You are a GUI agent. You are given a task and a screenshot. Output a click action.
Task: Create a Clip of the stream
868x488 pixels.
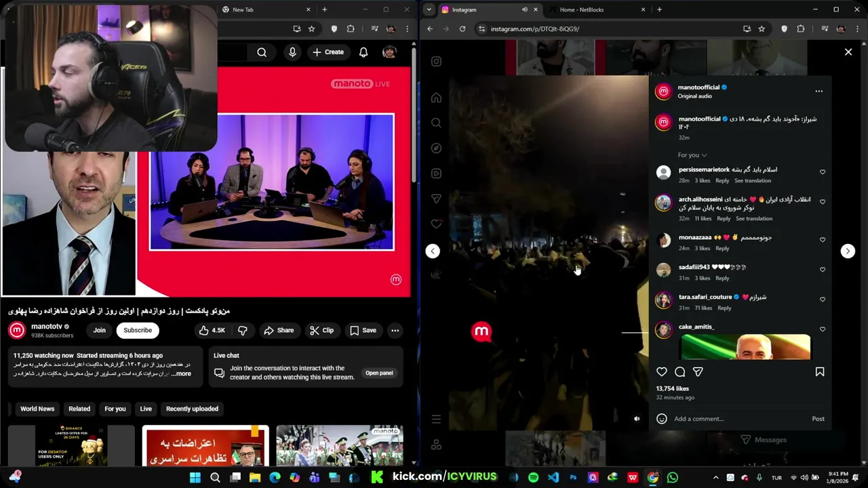[x=321, y=330]
